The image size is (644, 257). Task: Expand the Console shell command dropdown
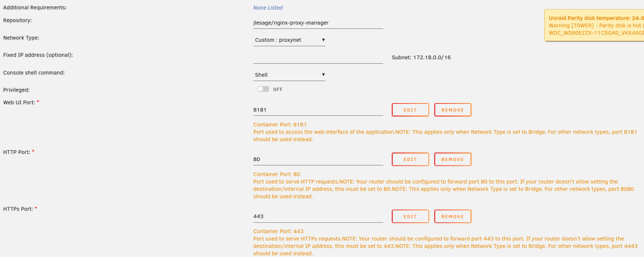tap(289, 75)
